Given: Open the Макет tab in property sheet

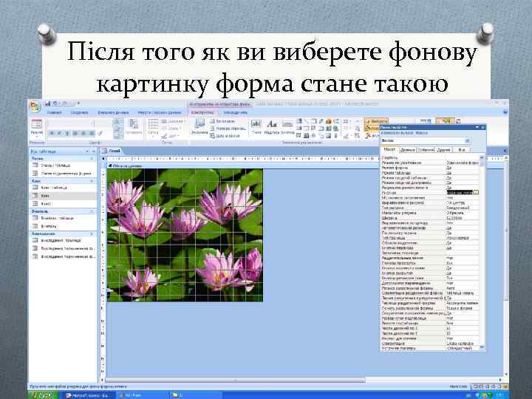Looking at the screenshot, I should pyautogui.click(x=389, y=149).
